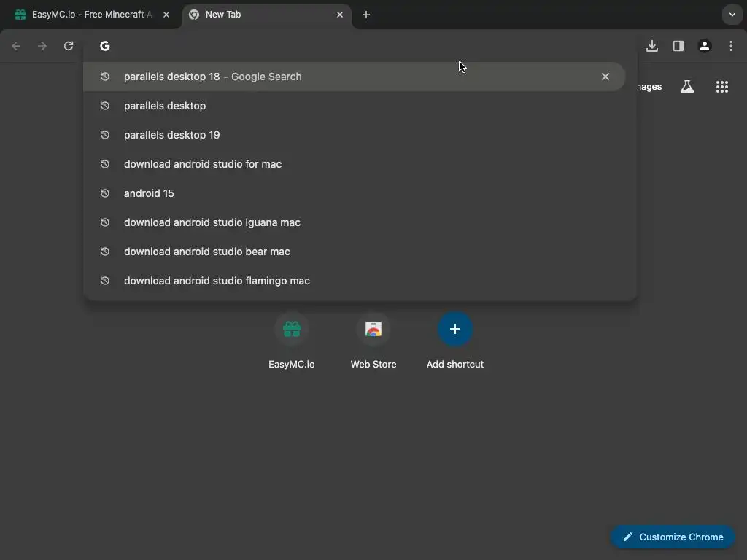Click history icon beside android 15
The width and height of the screenshot is (747, 560).
coord(105,193)
